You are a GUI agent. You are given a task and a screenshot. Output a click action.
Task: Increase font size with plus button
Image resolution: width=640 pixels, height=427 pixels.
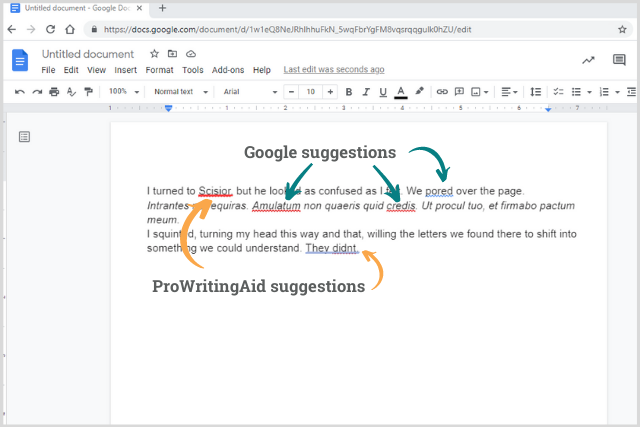point(330,92)
